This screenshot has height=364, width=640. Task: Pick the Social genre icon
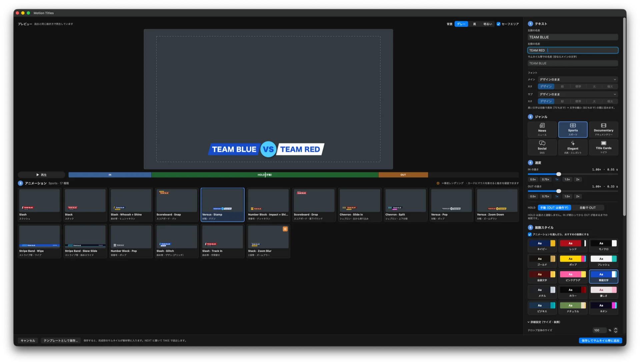542,143
